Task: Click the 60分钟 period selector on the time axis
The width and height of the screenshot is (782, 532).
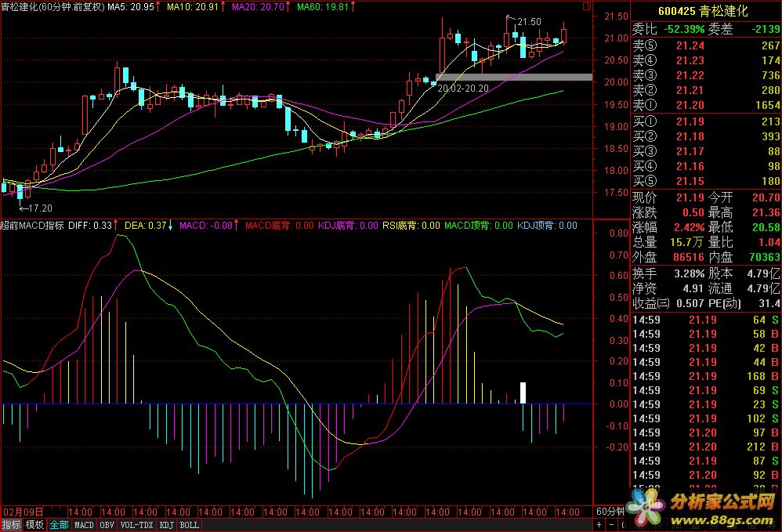Action: click(610, 512)
